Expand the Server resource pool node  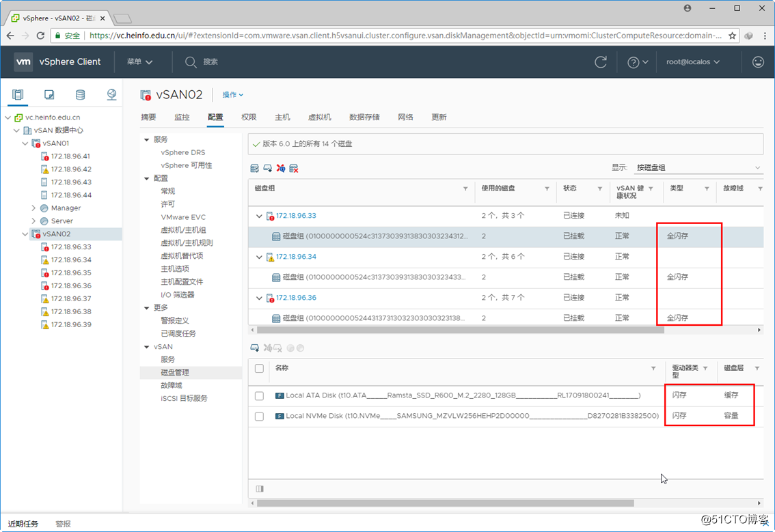coord(33,221)
